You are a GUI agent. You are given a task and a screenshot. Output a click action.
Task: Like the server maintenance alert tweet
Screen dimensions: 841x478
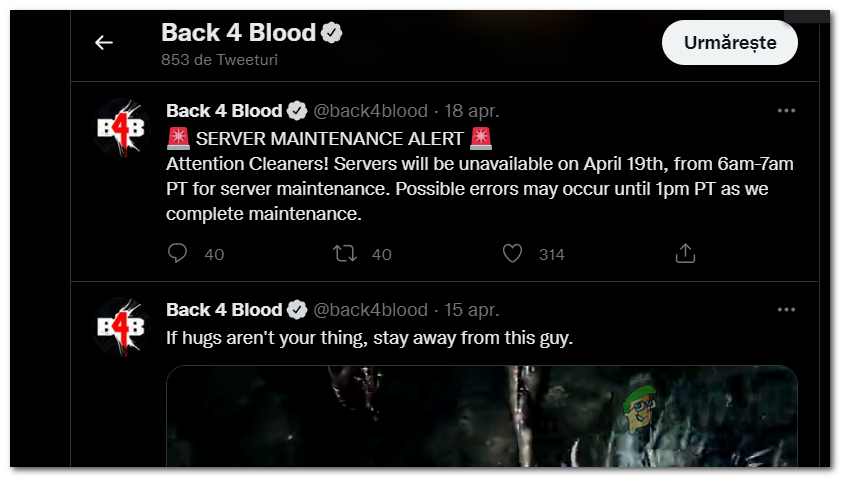click(512, 254)
